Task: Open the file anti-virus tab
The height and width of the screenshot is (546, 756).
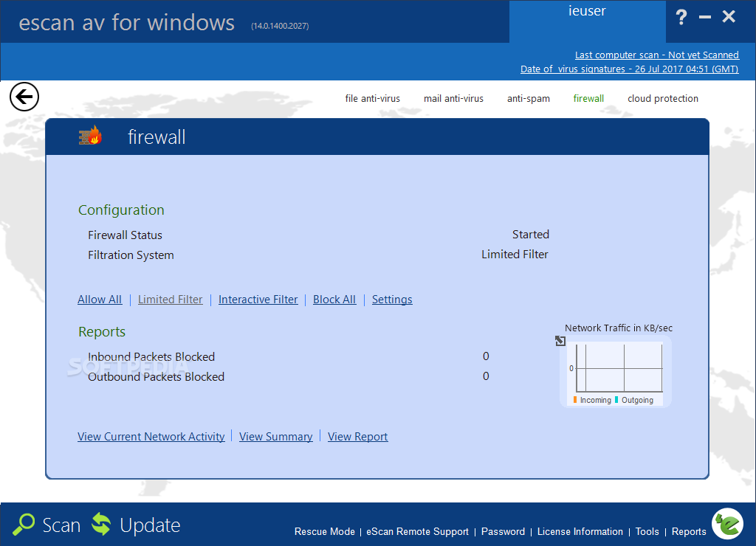Action: click(372, 98)
